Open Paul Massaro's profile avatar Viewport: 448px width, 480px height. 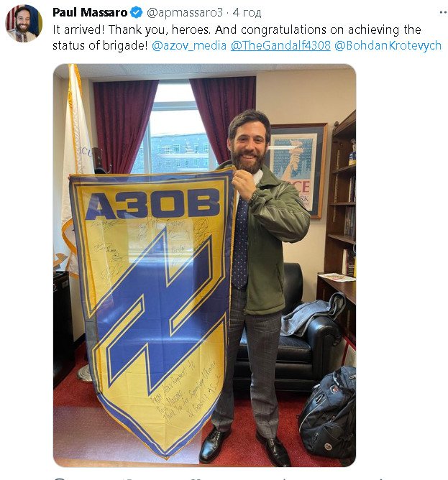click(x=24, y=23)
